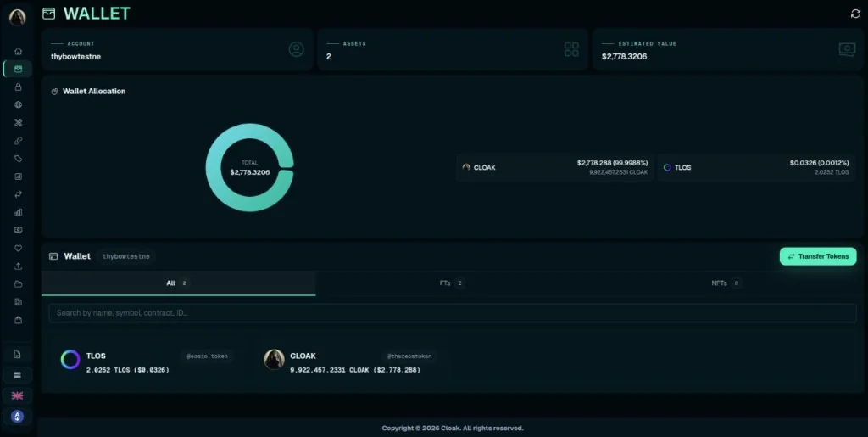The image size is (868, 437).
Task: Switch to the FTs tab
Action: (x=452, y=283)
